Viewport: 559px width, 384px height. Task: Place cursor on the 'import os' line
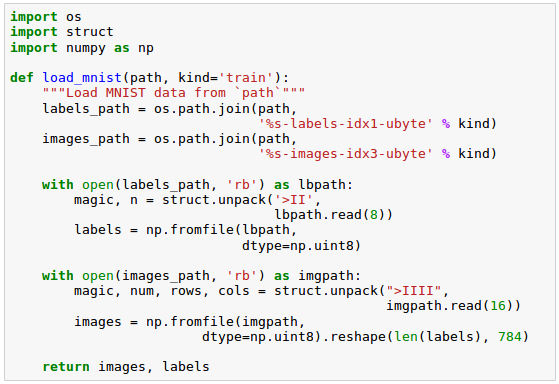pos(46,17)
